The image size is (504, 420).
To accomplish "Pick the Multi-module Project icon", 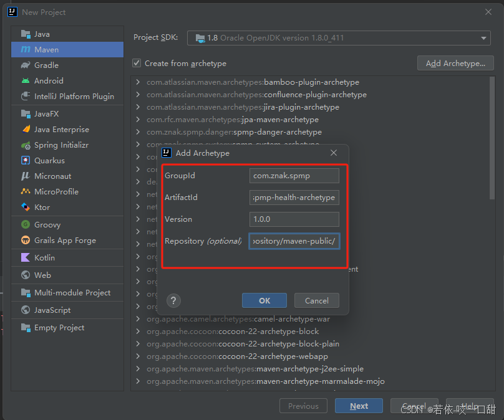I will [26, 292].
